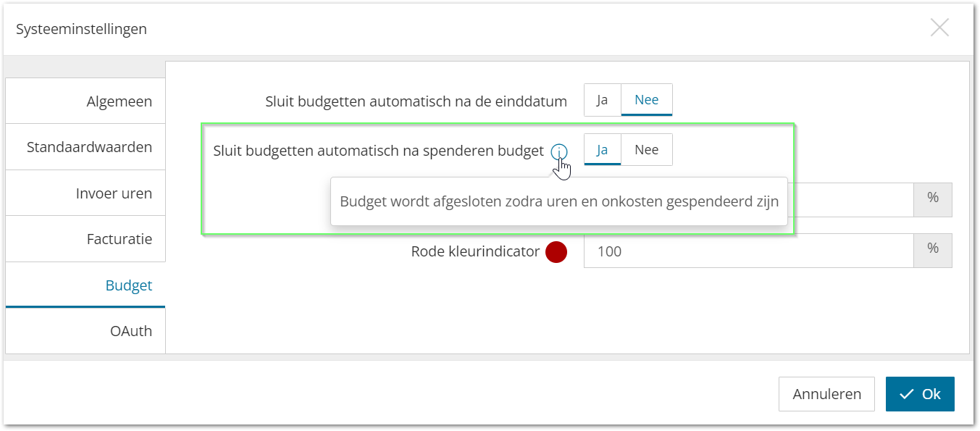
Task: Close the Systeeminstellingen dialog with the X
Action: coord(939,28)
